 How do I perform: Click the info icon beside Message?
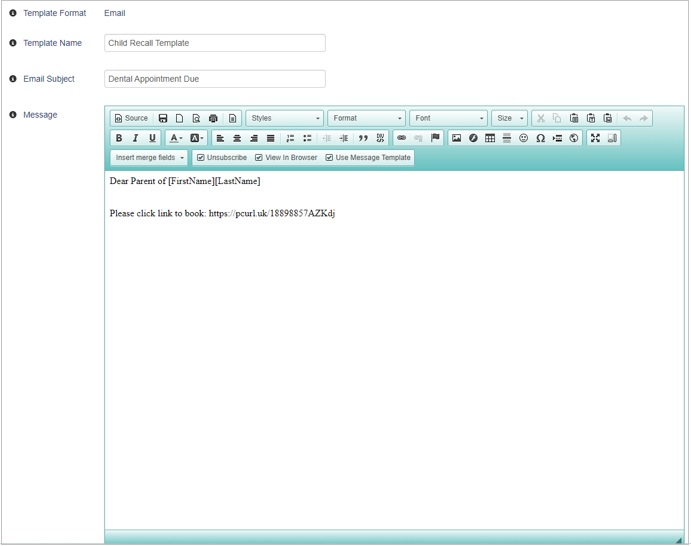click(13, 115)
